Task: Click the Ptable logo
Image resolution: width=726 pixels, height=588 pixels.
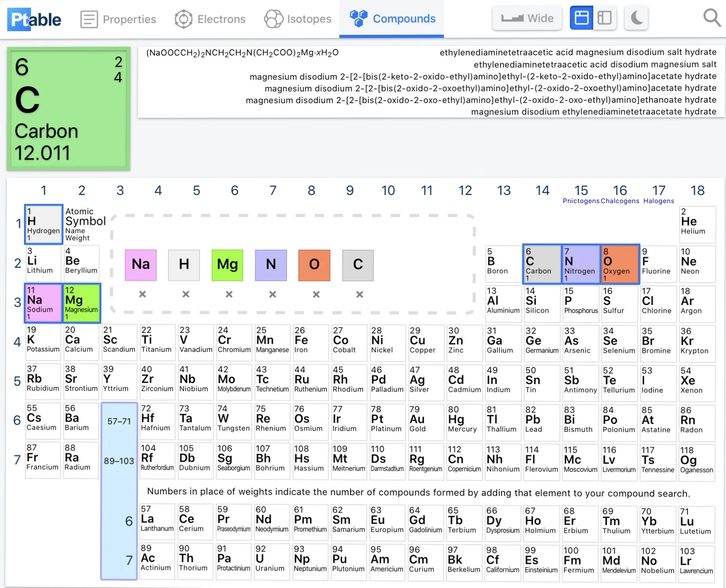Action: pyautogui.click(x=34, y=19)
